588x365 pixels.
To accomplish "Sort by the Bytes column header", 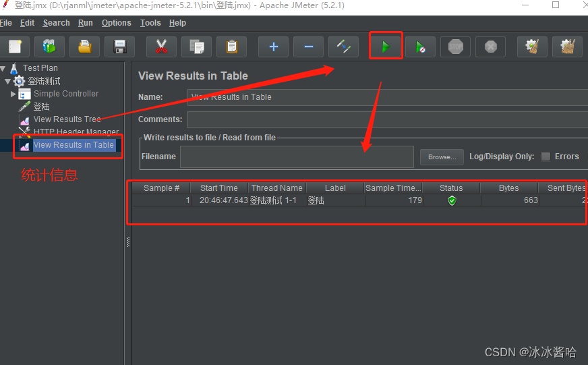I will coord(509,188).
